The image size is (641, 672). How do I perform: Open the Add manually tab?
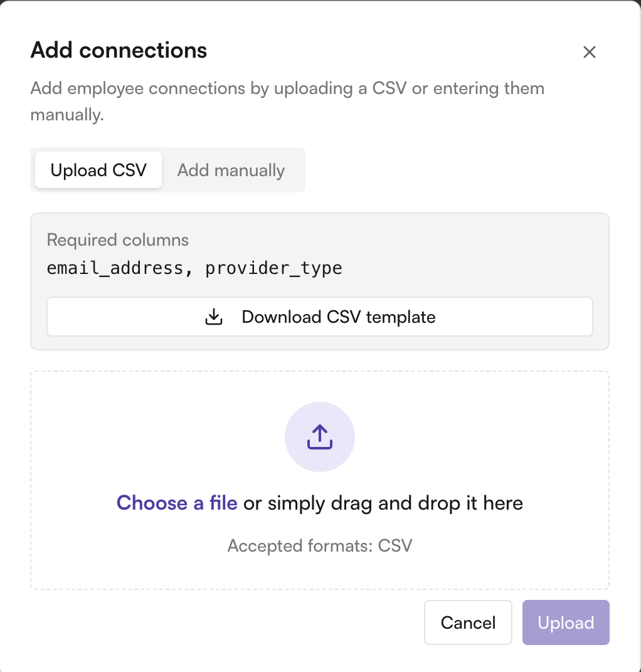[231, 170]
